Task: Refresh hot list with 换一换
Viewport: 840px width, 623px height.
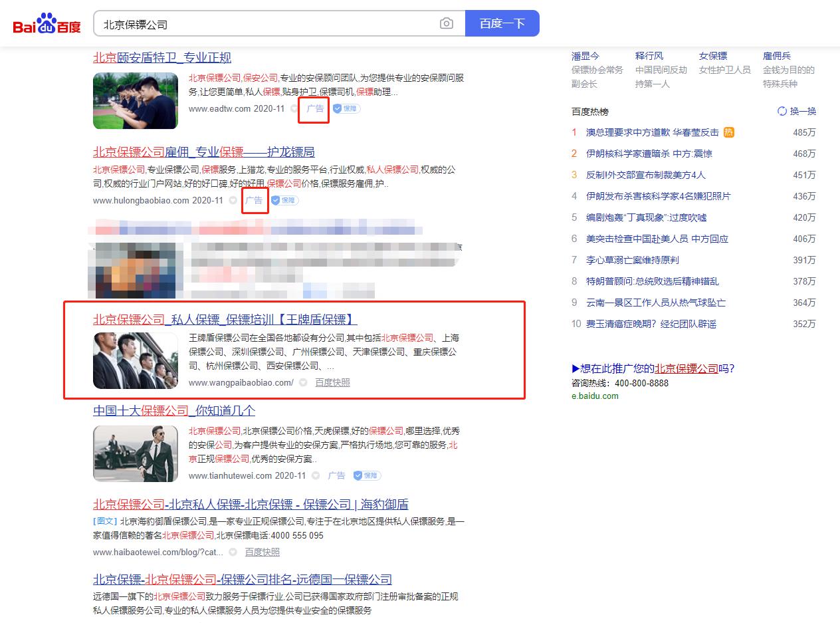Action: click(x=797, y=112)
